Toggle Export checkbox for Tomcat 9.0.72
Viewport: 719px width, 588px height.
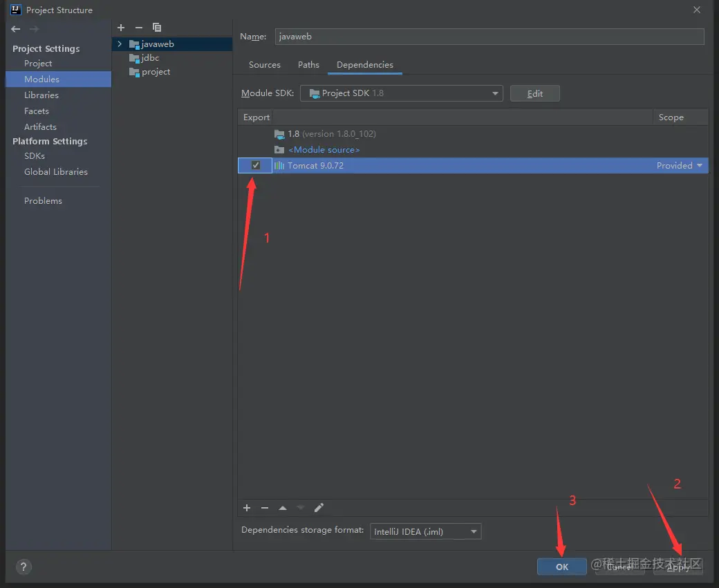(x=255, y=165)
